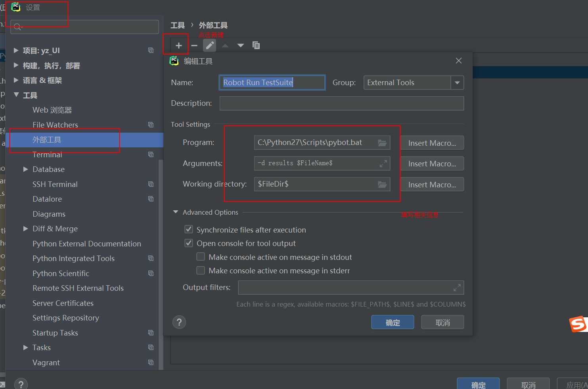This screenshot has width=588, height=389.
Task: Expand the Diff & Merge node
Action: [25, 229]
